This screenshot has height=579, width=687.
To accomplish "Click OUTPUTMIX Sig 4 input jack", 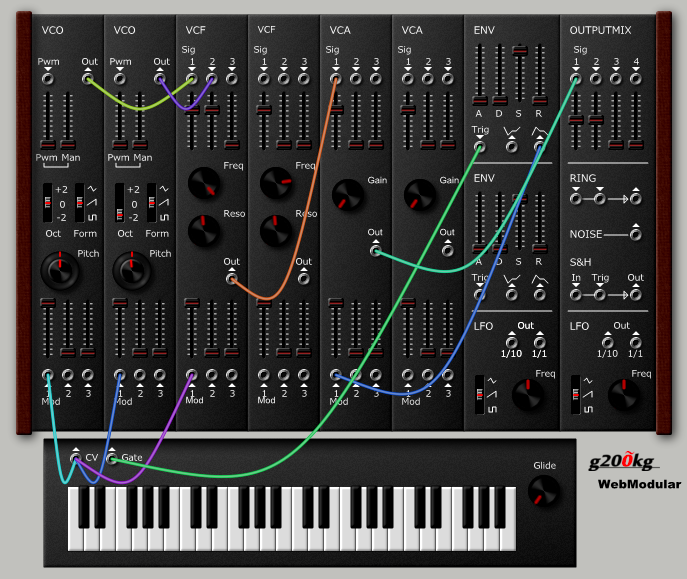I will point(636,79).
